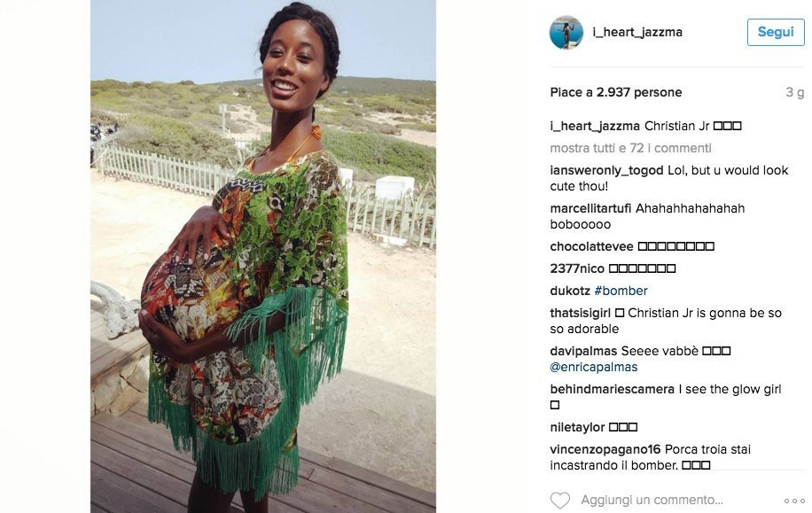Open the ianswersonly_togod commenter profile
812x513 pixels.
click(606, 170)
